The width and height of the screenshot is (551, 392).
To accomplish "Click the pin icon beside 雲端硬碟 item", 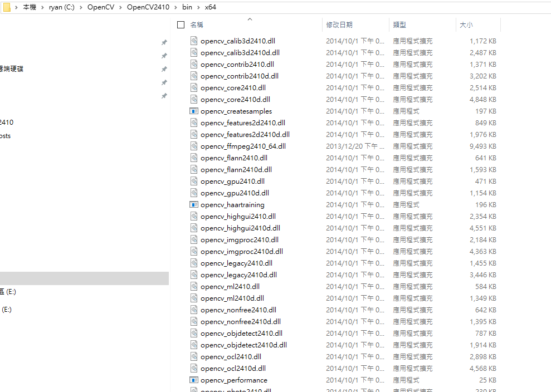I will point(164,69).
